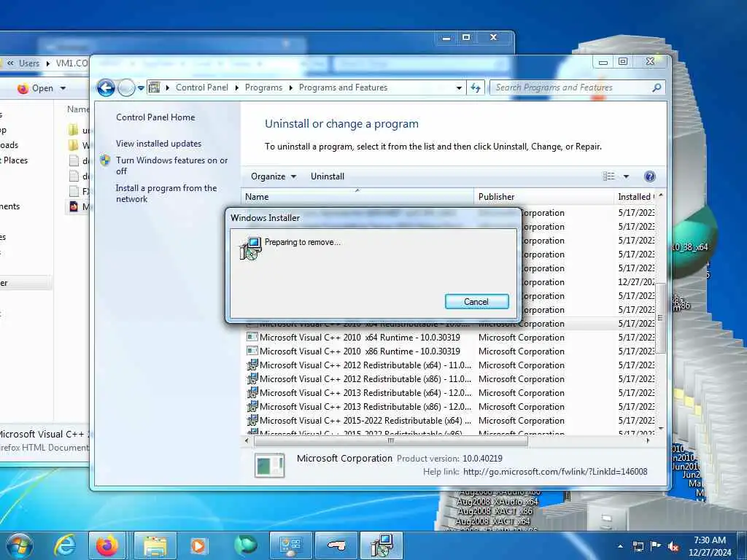747x560 pixels.
Task: Sort by the Name column header
Action: coord(357,197)
